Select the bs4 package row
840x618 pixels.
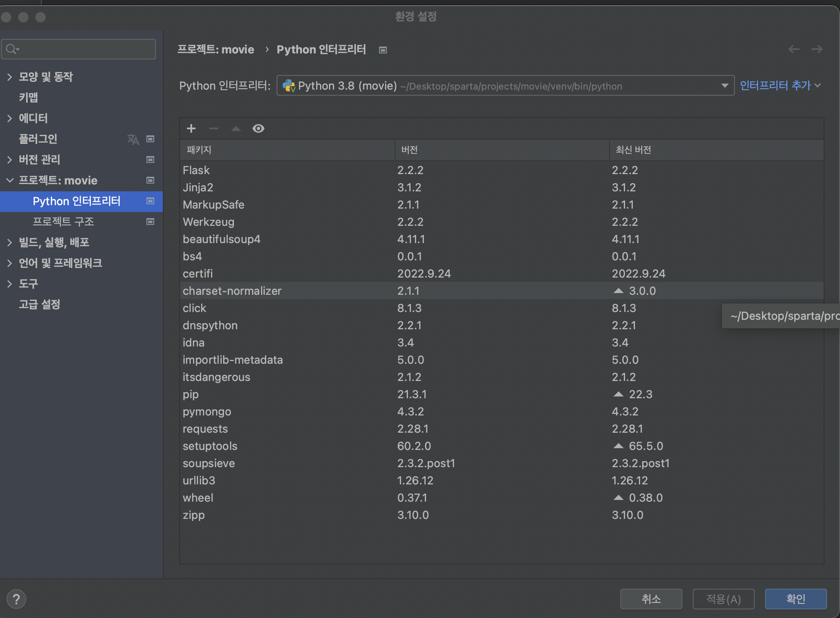502,256
